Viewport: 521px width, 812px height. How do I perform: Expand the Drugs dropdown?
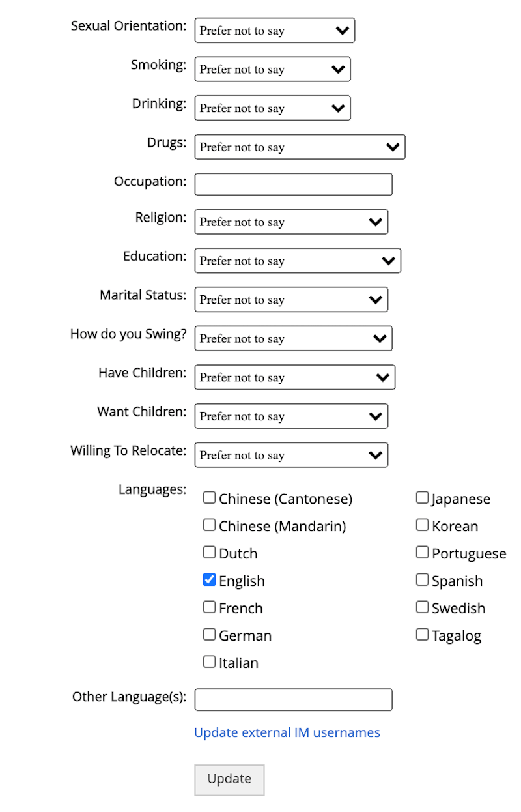[300, 147]
